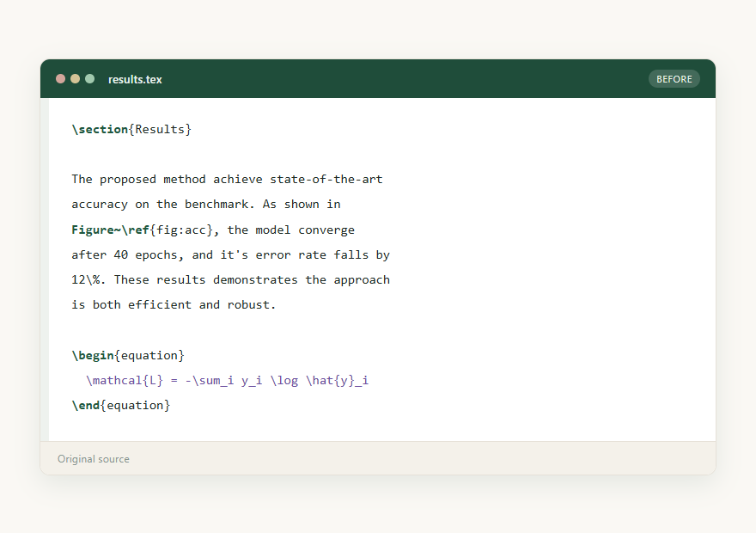This screenshot has height=533, width=756.
Task: Click the \end{equation} line
Action: click(121, 405)
